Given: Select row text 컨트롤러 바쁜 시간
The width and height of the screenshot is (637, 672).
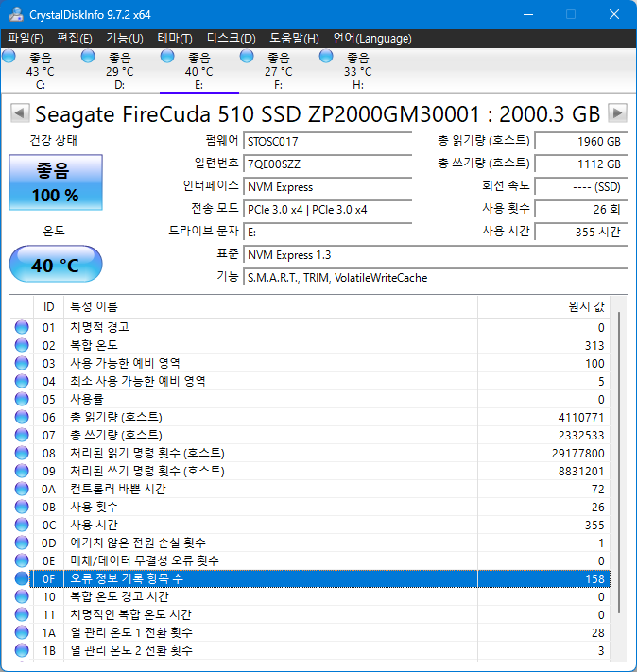Looking at the screenshot, I should pyautogui.click(x=118, y=489).
